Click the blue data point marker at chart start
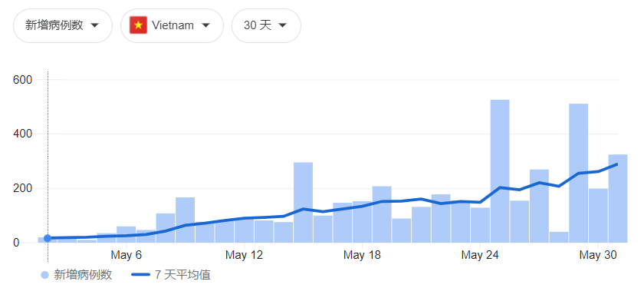 tap(48, 238)
